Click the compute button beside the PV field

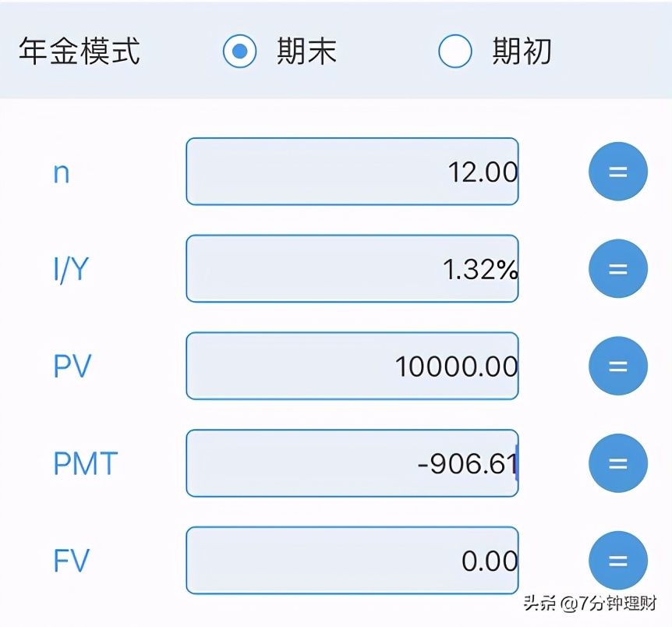click(x=617, y=365)
